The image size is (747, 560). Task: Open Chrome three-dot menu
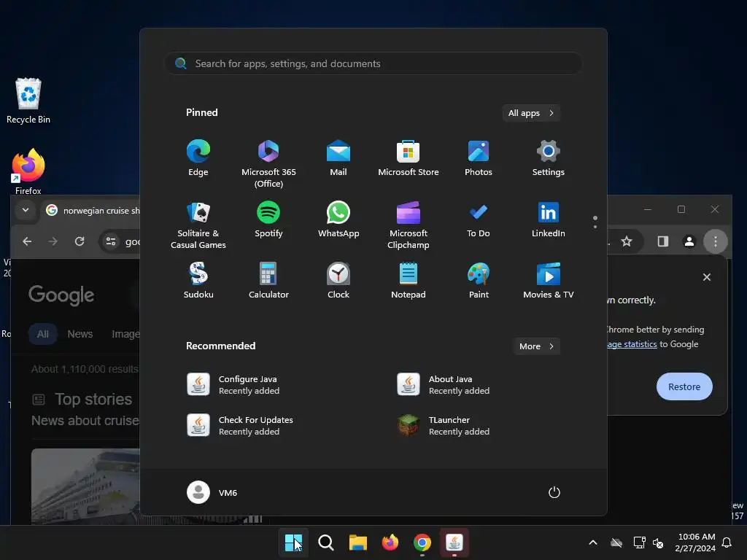(x=715, y=241)
